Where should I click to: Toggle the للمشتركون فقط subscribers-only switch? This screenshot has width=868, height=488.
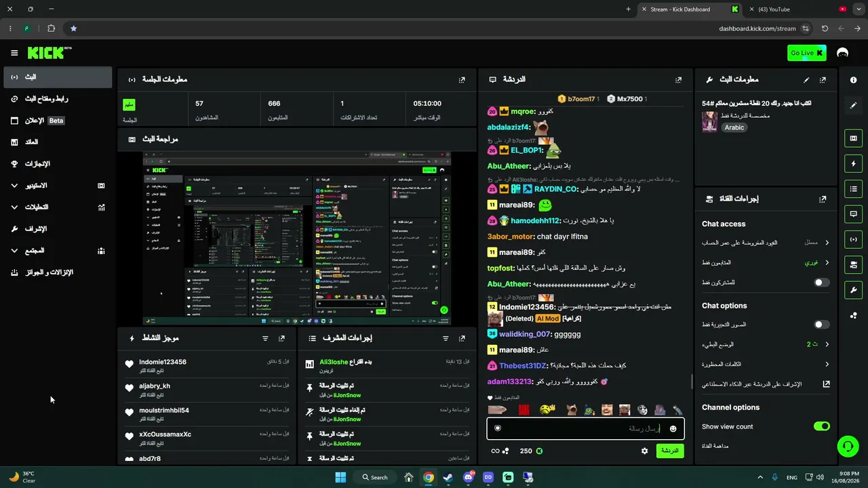coord(821,282)
